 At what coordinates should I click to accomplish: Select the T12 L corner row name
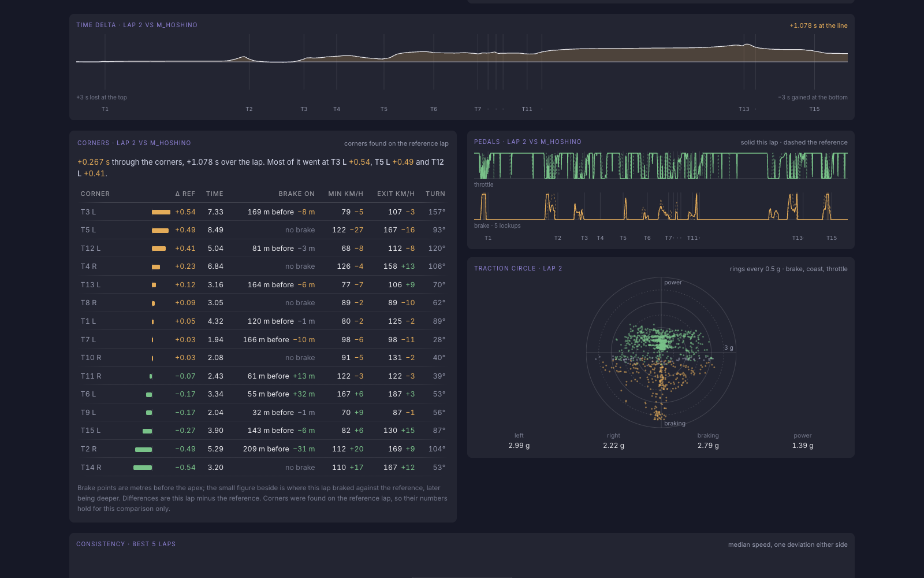click(91, 249)
